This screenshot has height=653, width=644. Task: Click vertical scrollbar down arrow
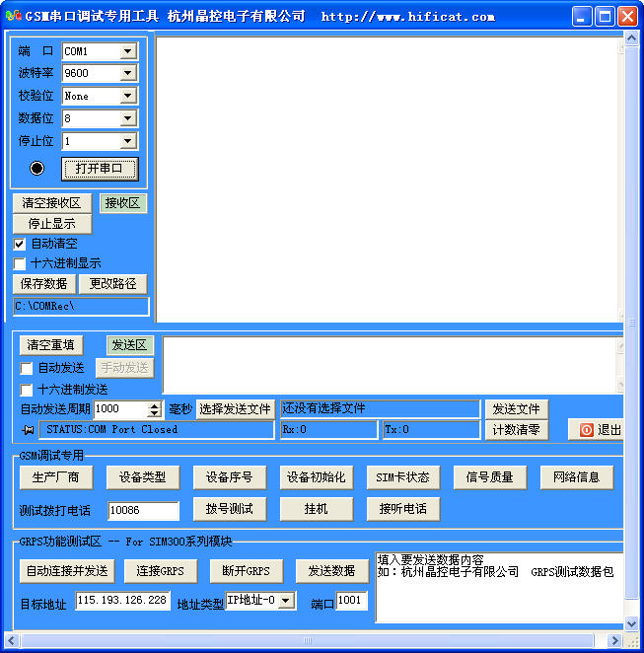tap(631, 623)
